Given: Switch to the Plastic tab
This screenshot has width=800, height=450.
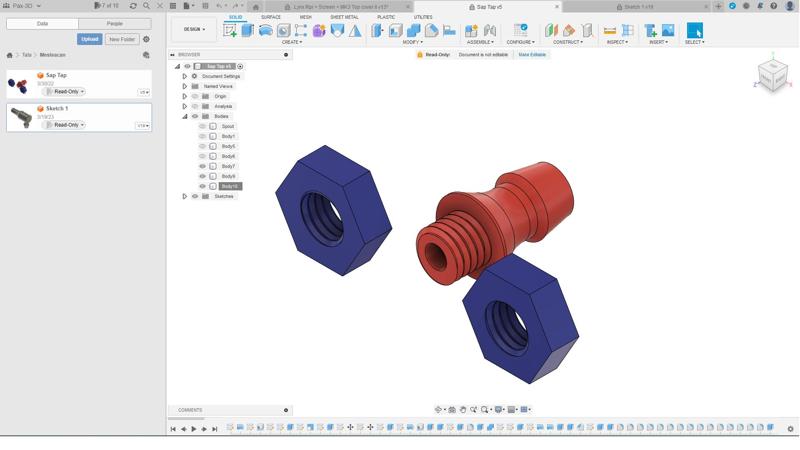Looking at the screenshot, I should (x=386, y=17).
